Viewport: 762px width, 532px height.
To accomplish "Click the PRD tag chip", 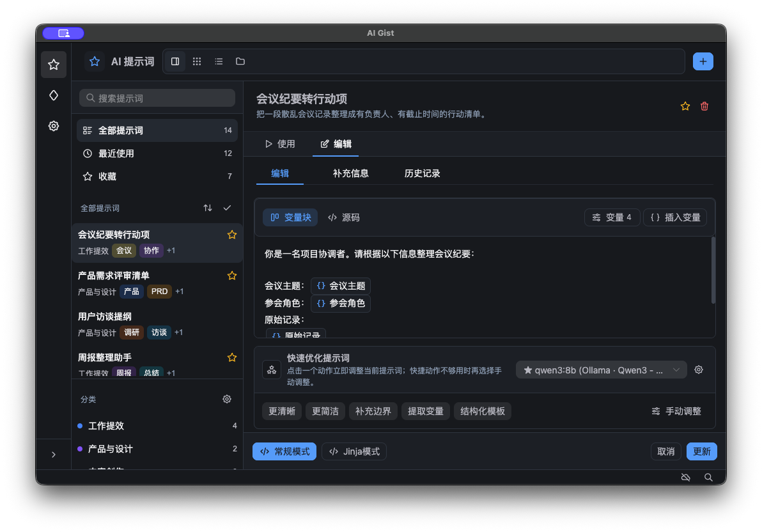I will pyautogui.click(x=159, y=292).
